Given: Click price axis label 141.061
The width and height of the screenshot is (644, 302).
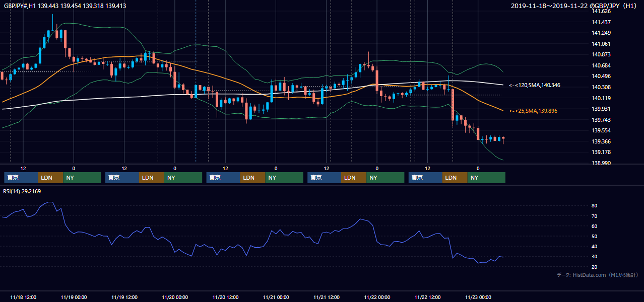Looking at the screenshot, I should click(601, 44).
